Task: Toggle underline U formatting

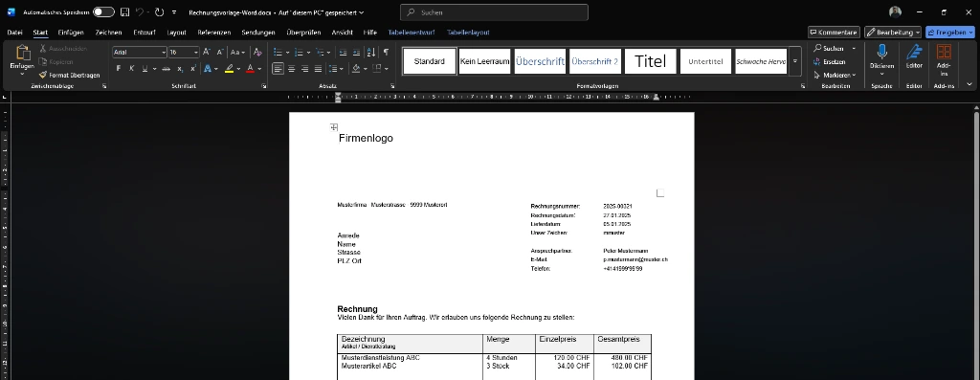Action: 145,69
